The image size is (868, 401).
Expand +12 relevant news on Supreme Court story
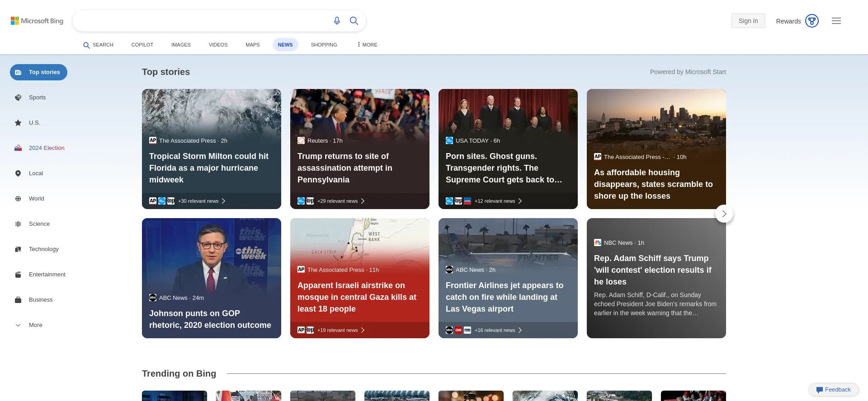coord(498,201)
